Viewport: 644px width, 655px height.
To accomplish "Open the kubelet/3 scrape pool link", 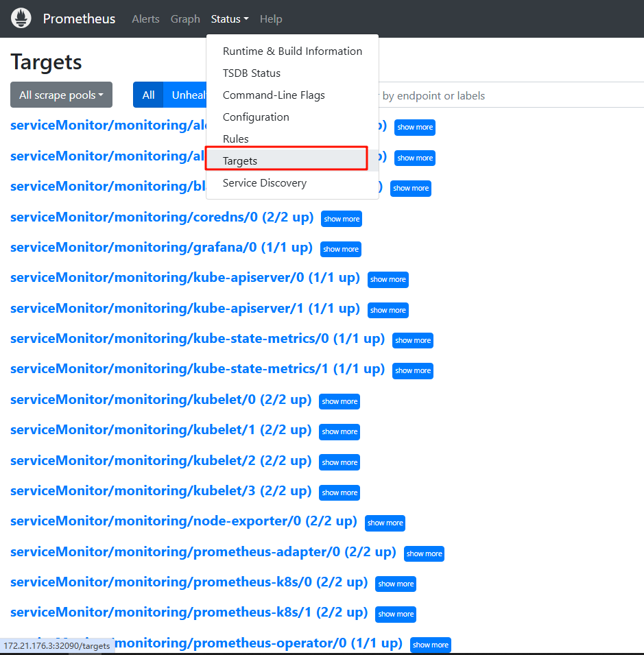I will tap(160, 490).
